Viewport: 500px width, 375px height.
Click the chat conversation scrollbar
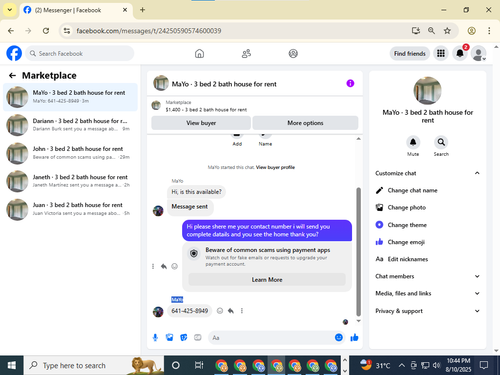(x=359, y=252)
